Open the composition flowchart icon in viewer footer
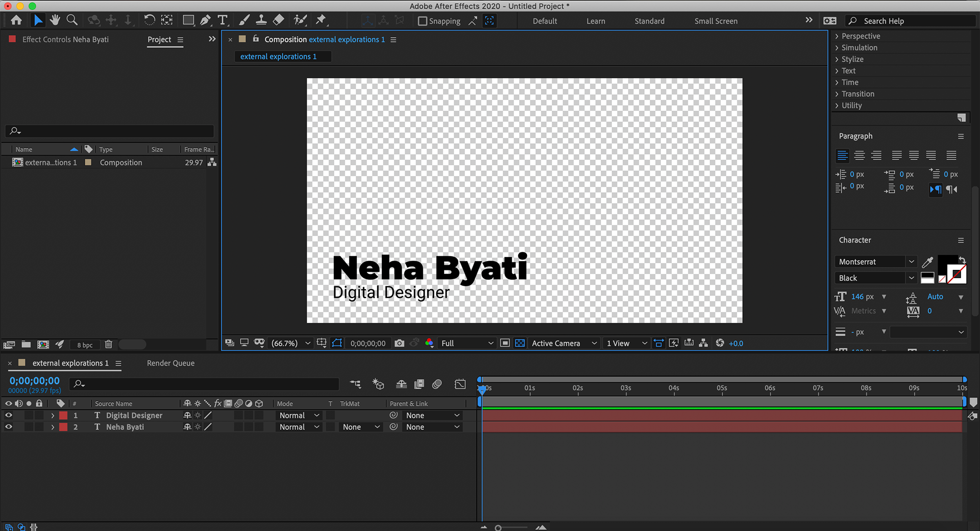Viewport: 980px width, 531px height. tap(703, 343)
